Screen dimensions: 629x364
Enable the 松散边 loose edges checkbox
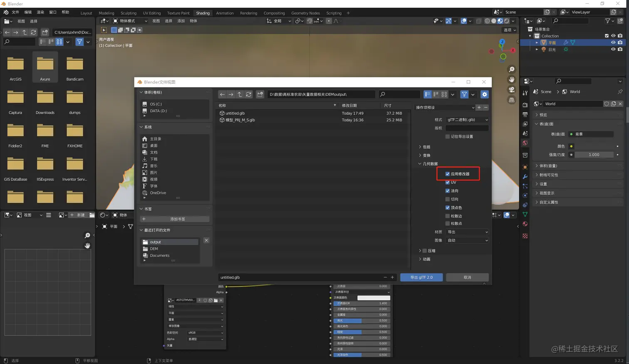click(448, 216)
